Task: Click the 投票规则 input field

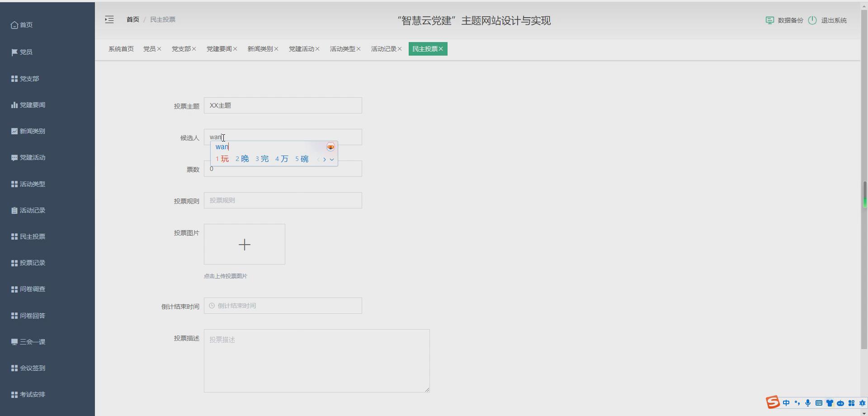Action: (283, 200)
